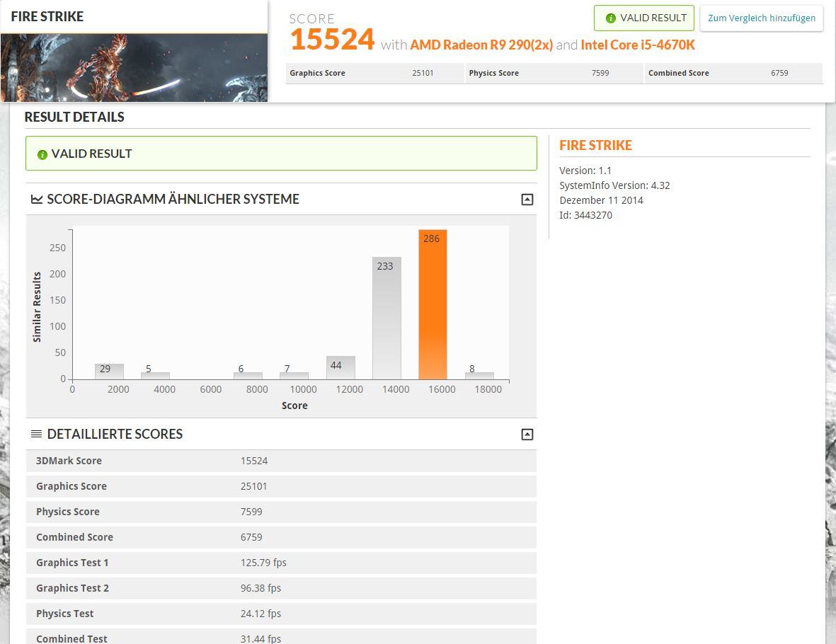Click the VALID RESULT banner in result details
This screenshot has height=644, width=836.
(x=281, y=154)
